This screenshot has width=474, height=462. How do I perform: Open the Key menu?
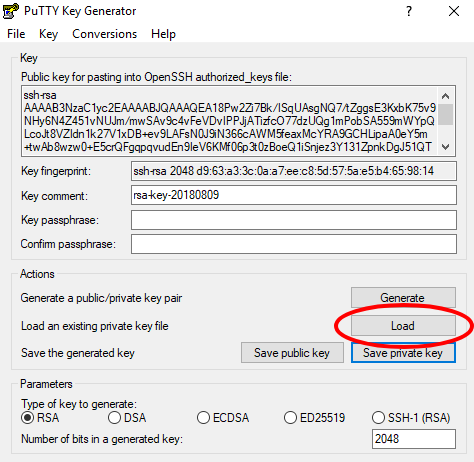[48, 34]
